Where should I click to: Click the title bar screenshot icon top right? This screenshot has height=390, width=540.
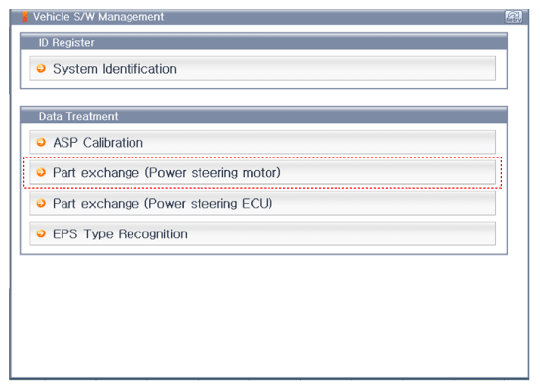point(513,17)
